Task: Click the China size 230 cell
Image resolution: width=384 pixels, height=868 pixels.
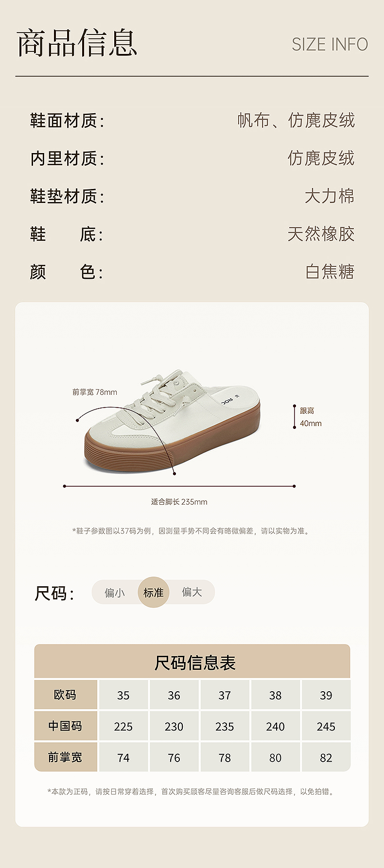Action: pyautogui.click(x=174, y=726)
